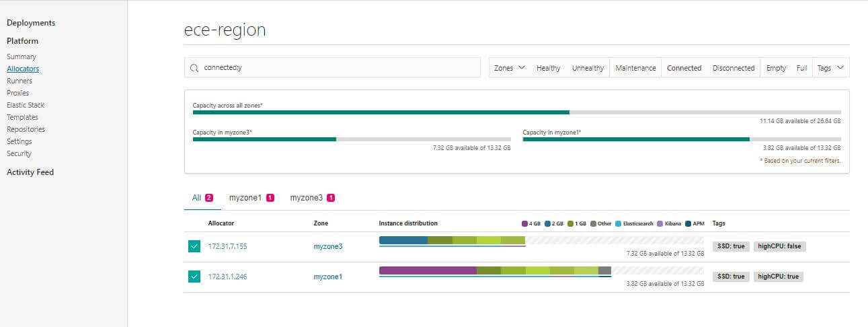868x327 pixels.
Task: Switch to the myzone1 tab
Action: pos(245,198)
